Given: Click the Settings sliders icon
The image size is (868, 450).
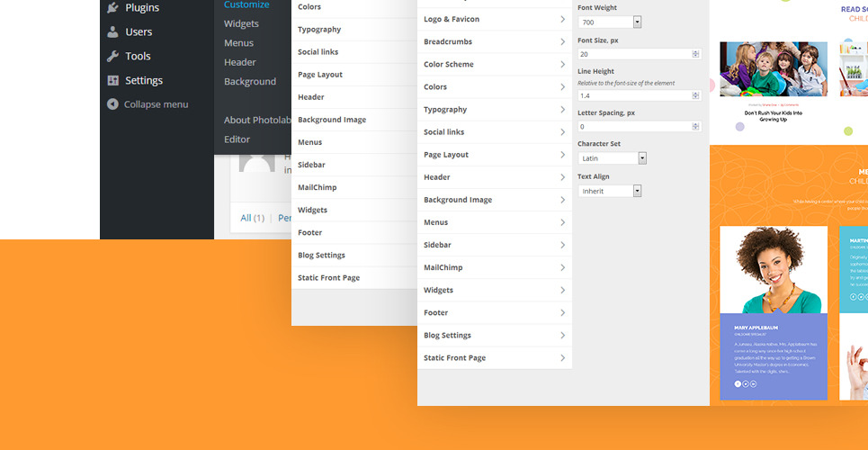Looking at the screenshot, I should tap(112, 80).
